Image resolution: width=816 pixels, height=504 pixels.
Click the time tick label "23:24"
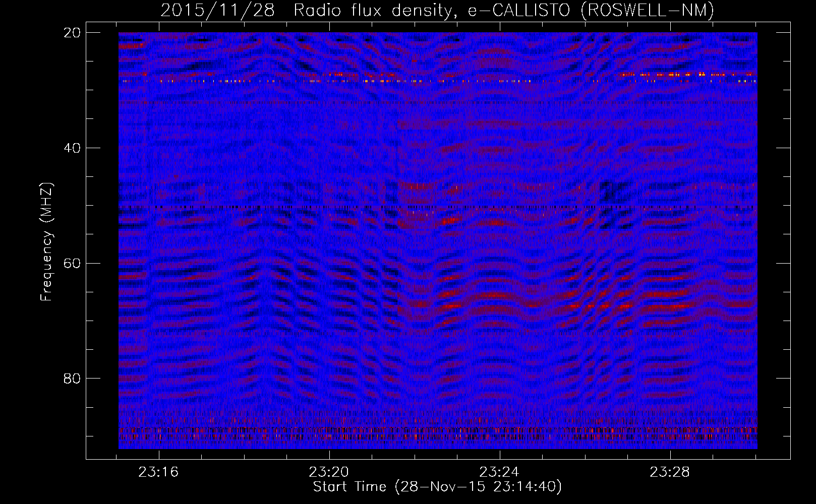point(499,472)
